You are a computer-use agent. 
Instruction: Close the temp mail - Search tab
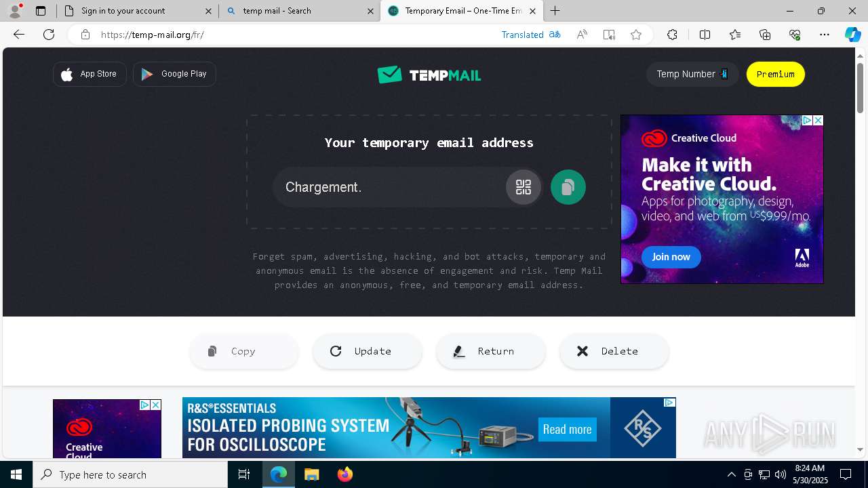[x=370, y=11]
